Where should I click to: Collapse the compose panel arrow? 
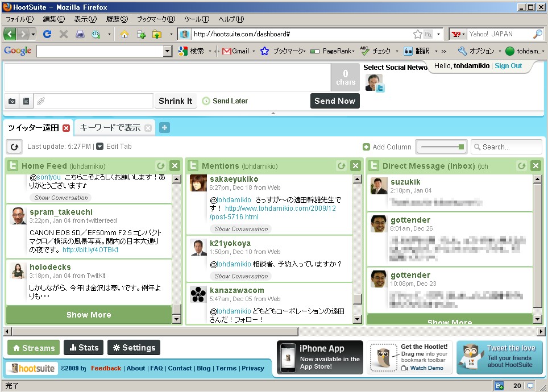coord(273,113)
